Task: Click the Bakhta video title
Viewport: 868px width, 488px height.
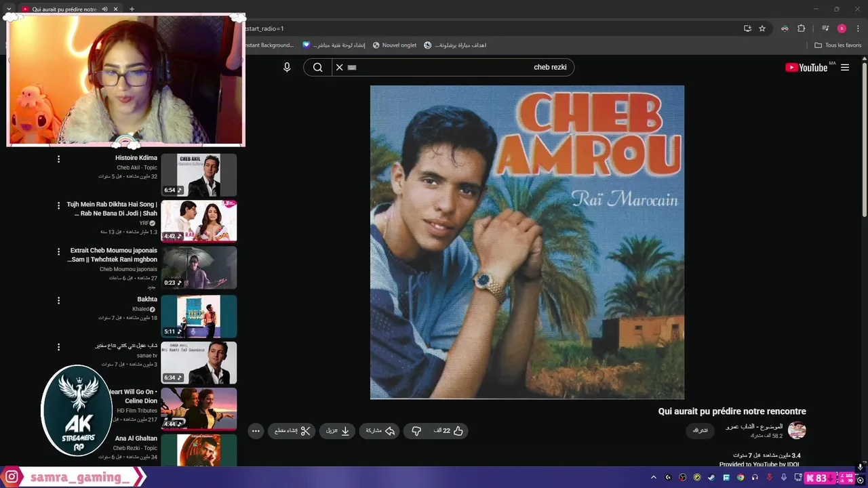Action: pyautogui.click(x=147, y=299)
